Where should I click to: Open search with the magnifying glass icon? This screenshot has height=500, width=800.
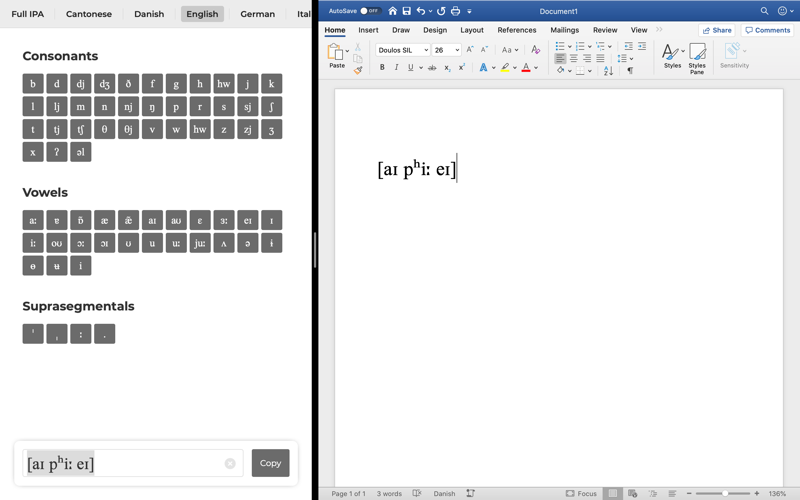pyautogui.click(x=764, y=11)
